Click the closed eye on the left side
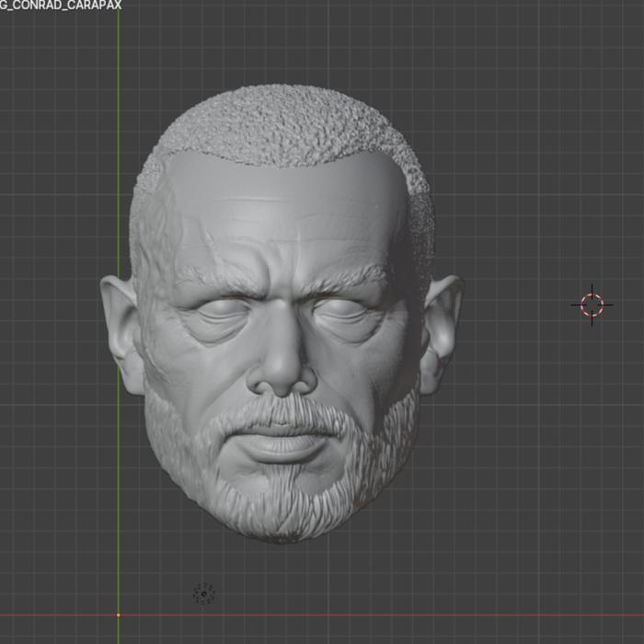This screenshot has width=644, height=644. pyautogui.click(x=222, y=310)
